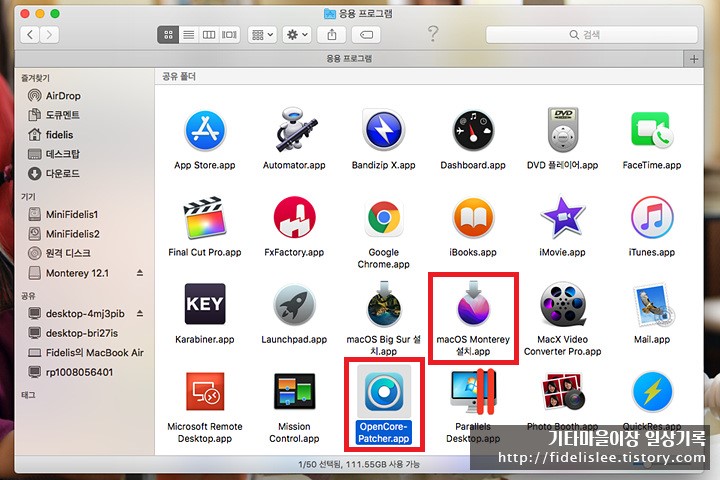720x480 pixels.
Task: Select Microsoft Remote Desktop.app icon
Action: [205, 391]
